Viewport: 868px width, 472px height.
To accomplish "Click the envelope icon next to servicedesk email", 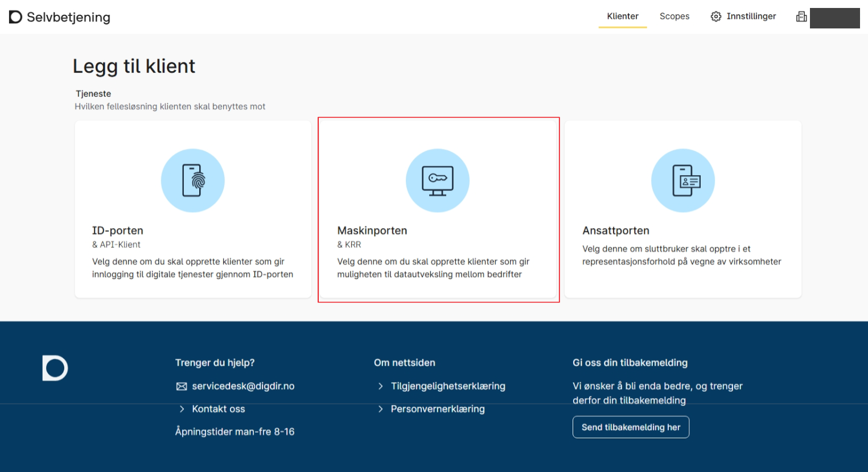I will coord(182,387).
